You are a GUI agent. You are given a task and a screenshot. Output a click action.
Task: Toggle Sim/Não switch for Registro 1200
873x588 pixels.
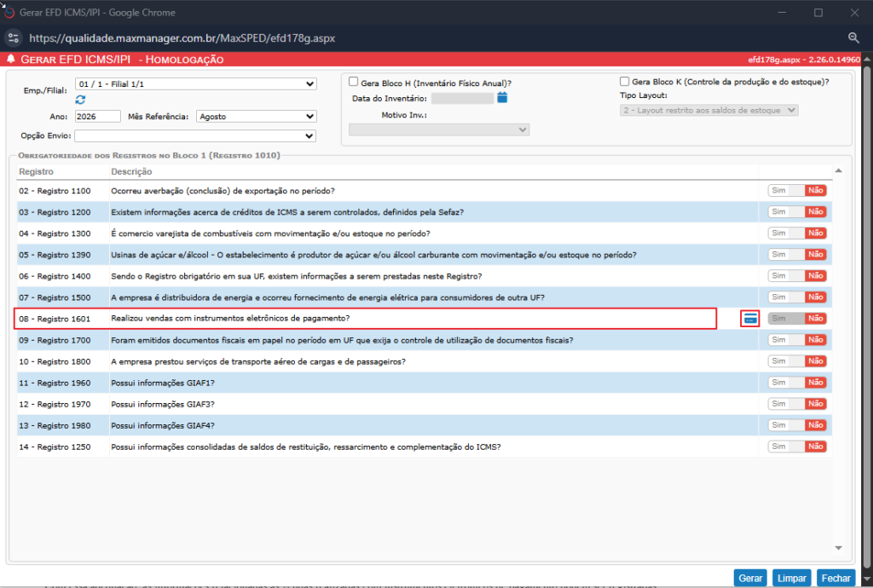click(797, 212)
